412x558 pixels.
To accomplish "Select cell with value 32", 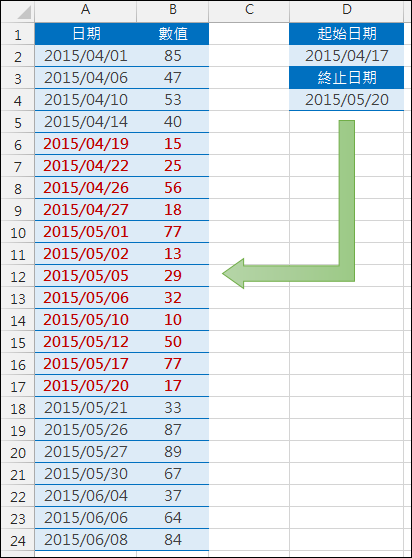I will tap(173, 298).
